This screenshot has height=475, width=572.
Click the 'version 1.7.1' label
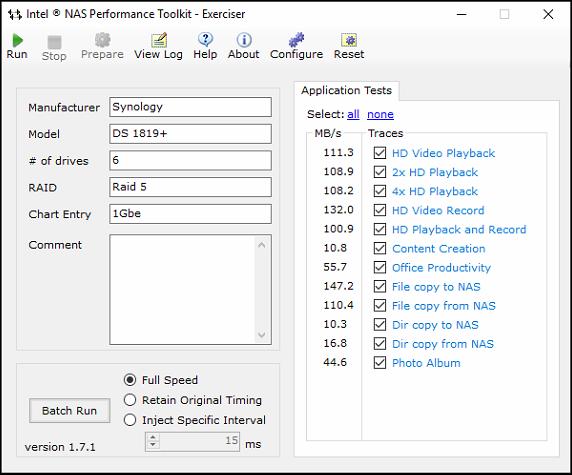tap(60, 447)
